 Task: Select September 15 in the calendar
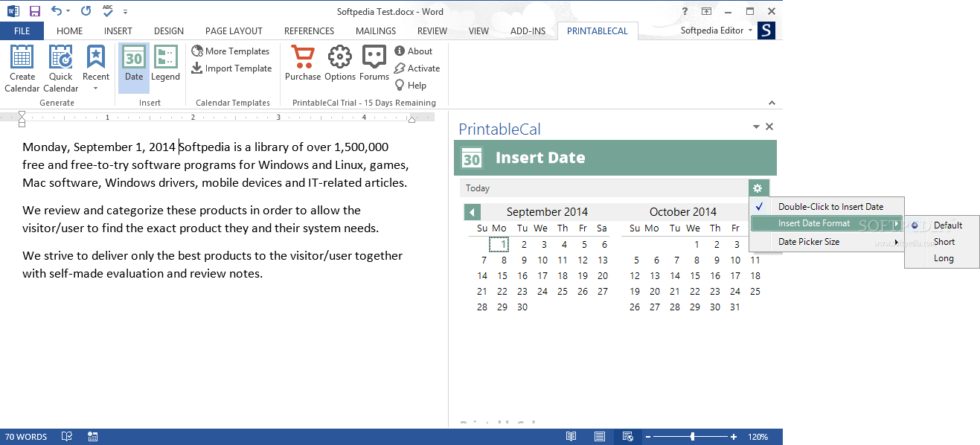(x=502, y=276)
